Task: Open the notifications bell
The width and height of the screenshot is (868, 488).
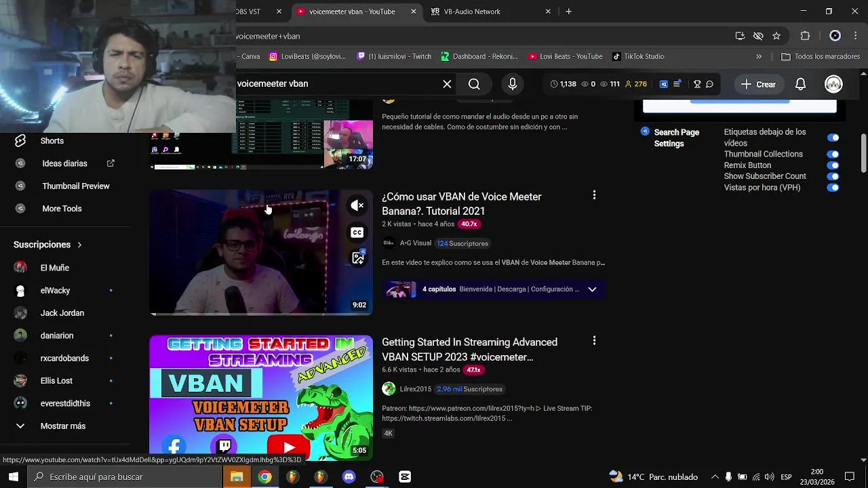Action: 800,84
